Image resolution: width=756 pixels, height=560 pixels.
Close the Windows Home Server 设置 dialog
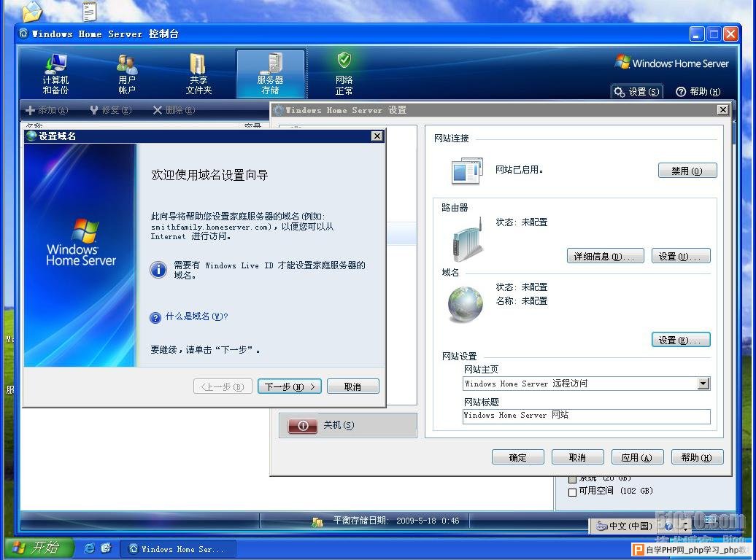tap(722, 110)
